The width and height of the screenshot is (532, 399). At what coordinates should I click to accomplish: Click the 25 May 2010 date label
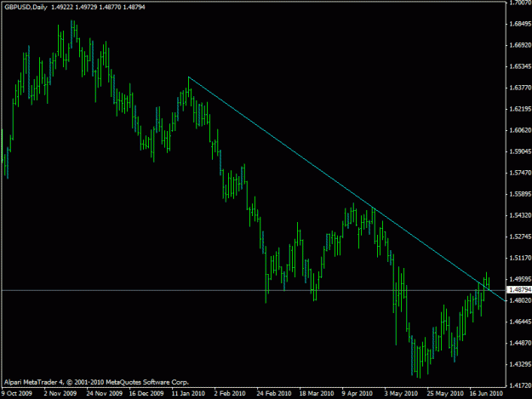pos(445,394)
